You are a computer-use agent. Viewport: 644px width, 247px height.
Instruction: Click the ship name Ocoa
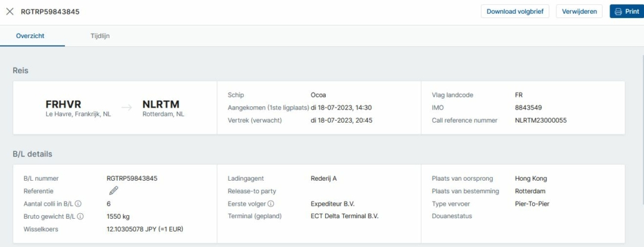point(318,95)
